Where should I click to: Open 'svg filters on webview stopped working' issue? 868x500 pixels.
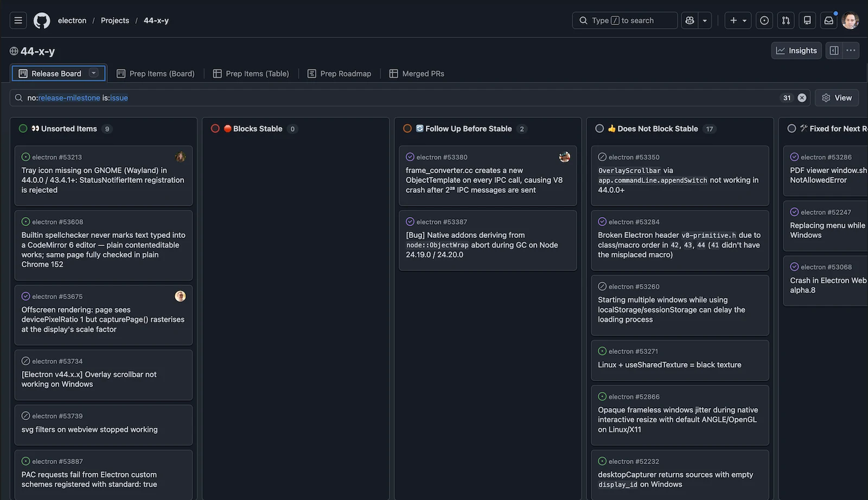90,429
